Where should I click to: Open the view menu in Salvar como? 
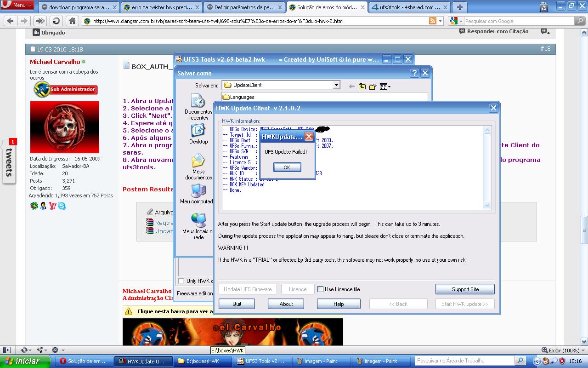coord(385,86)
